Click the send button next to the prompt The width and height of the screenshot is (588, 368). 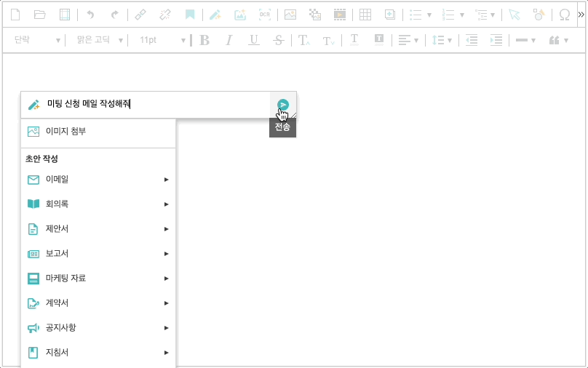point(283,105)
